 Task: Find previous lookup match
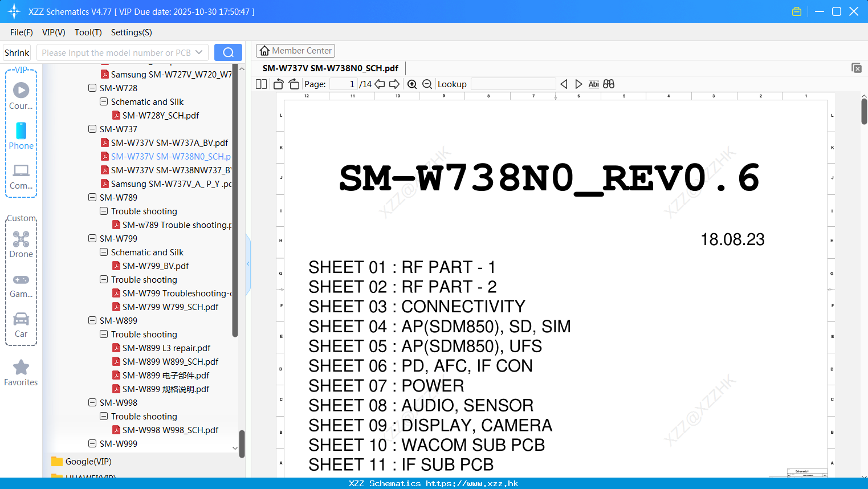click(x=564, y=84)
